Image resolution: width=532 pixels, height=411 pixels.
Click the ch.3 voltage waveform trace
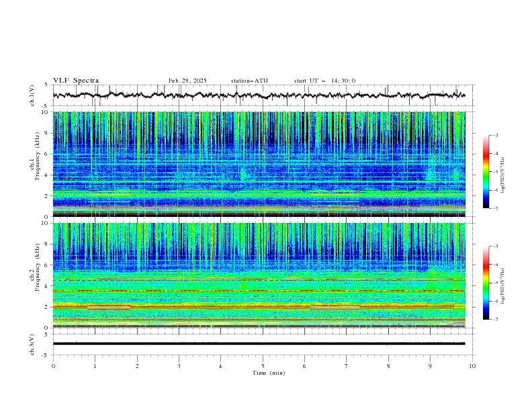[x=259, y=344]
